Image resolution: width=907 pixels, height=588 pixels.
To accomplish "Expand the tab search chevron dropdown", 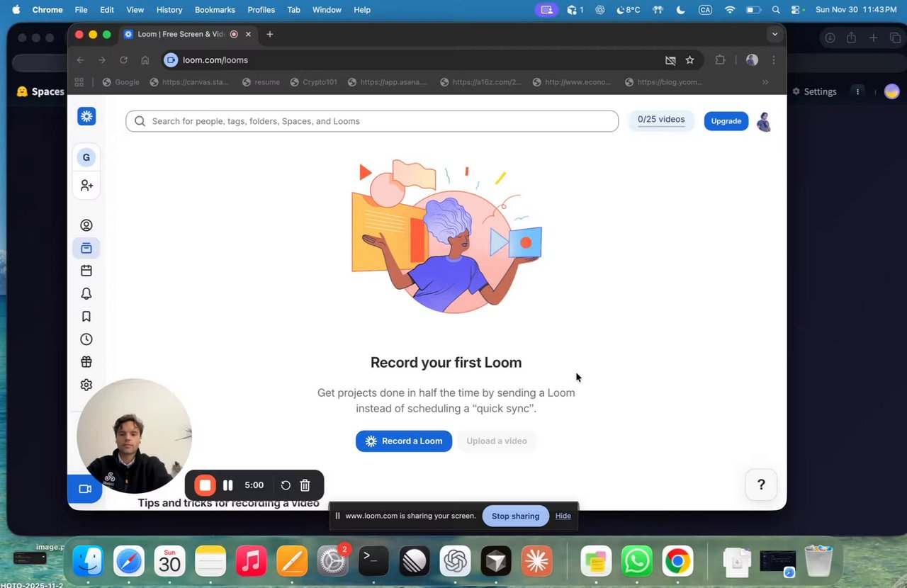I will (x=774, y=34).
